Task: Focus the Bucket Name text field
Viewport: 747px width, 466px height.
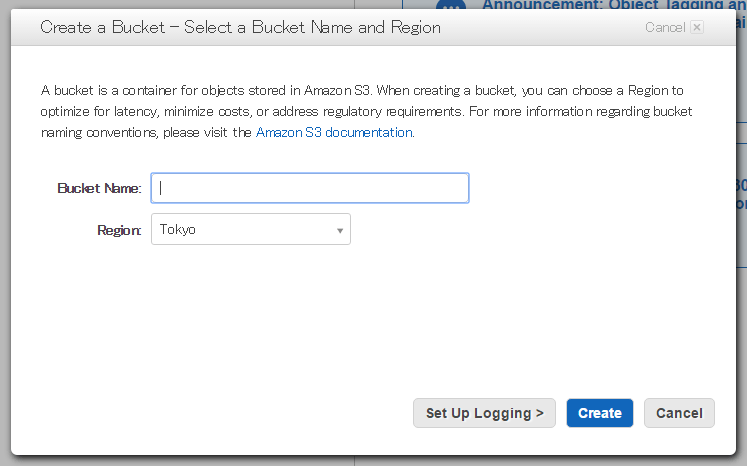Action: (310, 188)
